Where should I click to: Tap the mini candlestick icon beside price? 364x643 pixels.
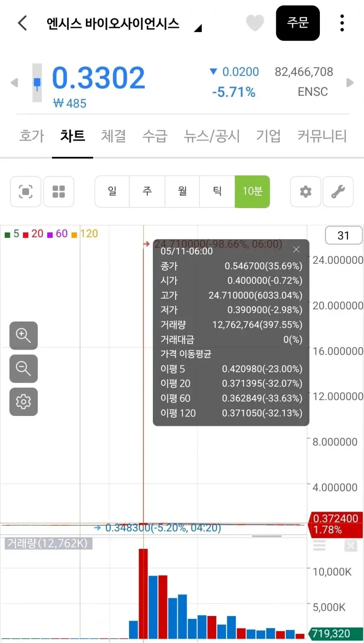(37, 83)
